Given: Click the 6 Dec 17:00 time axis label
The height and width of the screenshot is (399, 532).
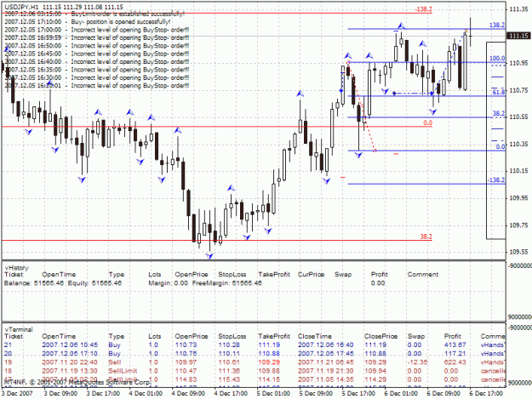Looking at the screenshot, I should pos(486,394).
